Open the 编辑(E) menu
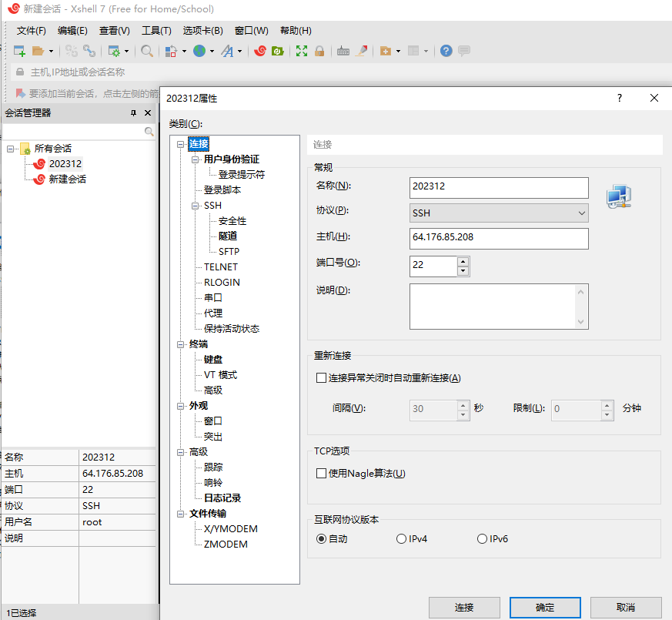The width and height of the screenshot is (672, 620). point(72,31)
